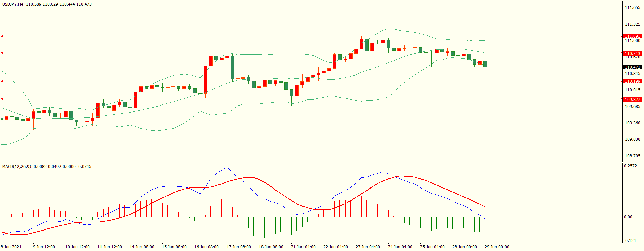Click the 21 Jun 04:00 time label
This screenshot has height=251, width=644.
303,247
